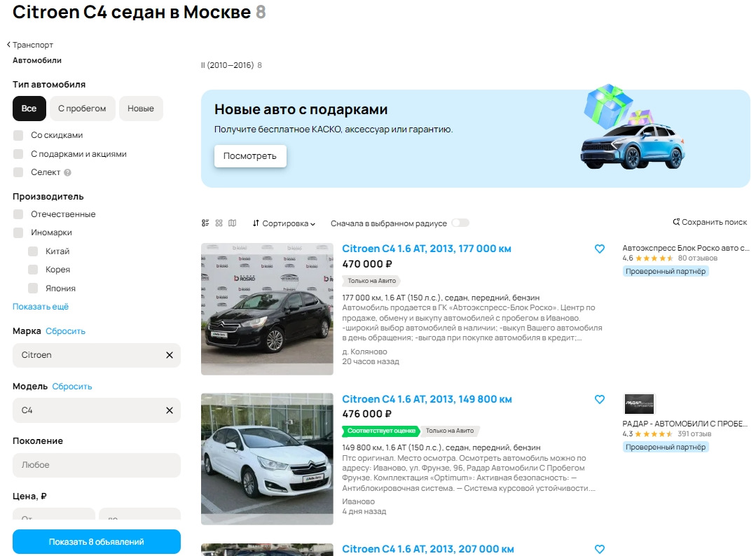The image size is (756, 556).
Task: Click Только на Авито badge on 476 000 listing
Action: [x=450, y=431]
